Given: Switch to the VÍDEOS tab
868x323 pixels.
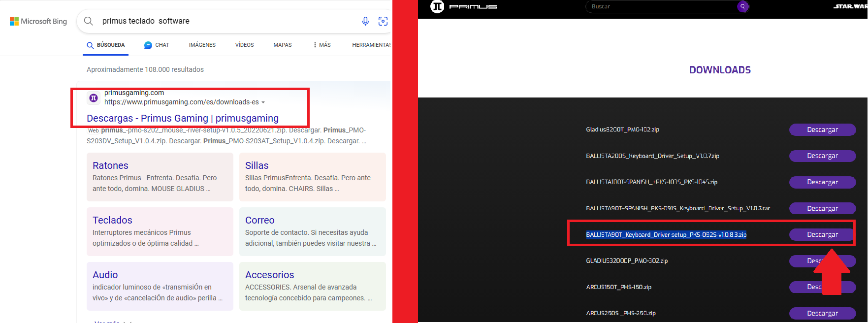Looking at the screenshot, I should click(x=244, y=45).
